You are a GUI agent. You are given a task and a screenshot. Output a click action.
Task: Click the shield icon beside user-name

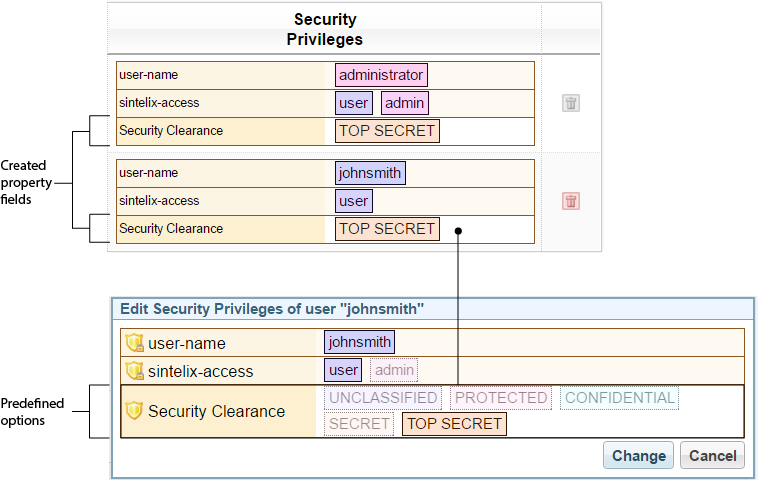click(x=135, y=343)
